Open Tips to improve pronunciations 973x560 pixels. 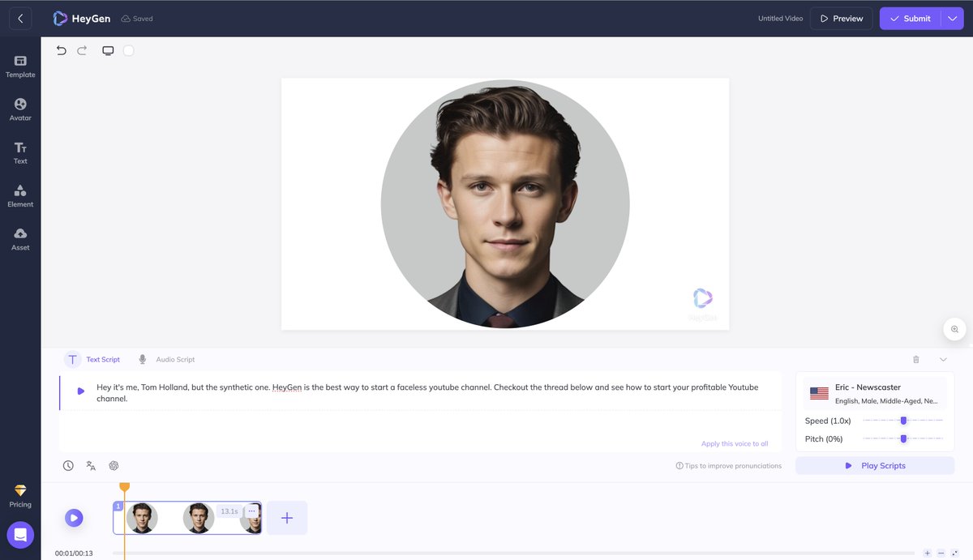coord(729,466)
